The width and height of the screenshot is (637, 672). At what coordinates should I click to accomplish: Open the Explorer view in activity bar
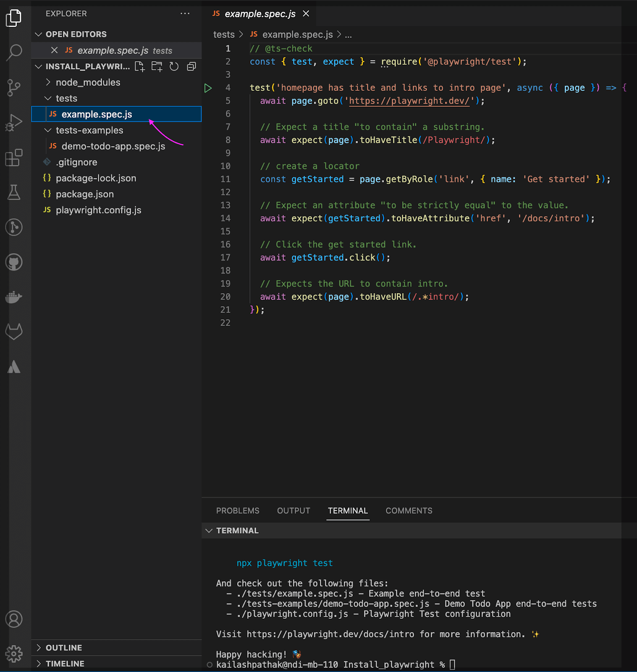[14, 18]
